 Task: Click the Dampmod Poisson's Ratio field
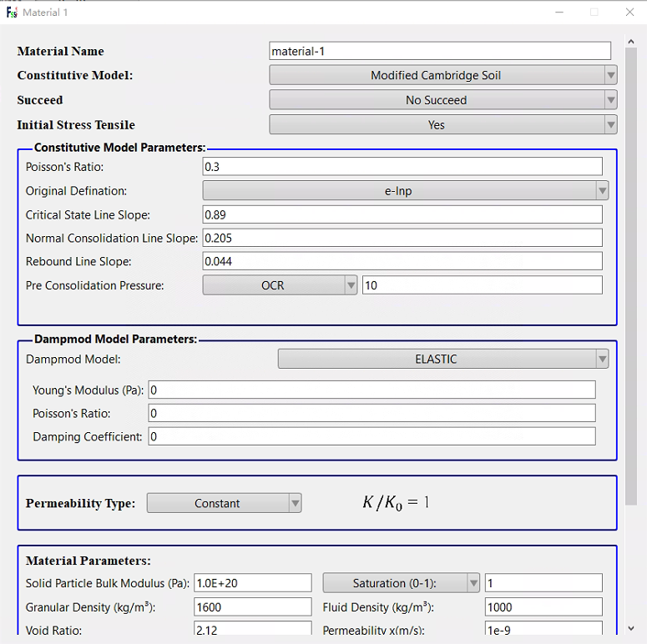[x=372, y=413]
